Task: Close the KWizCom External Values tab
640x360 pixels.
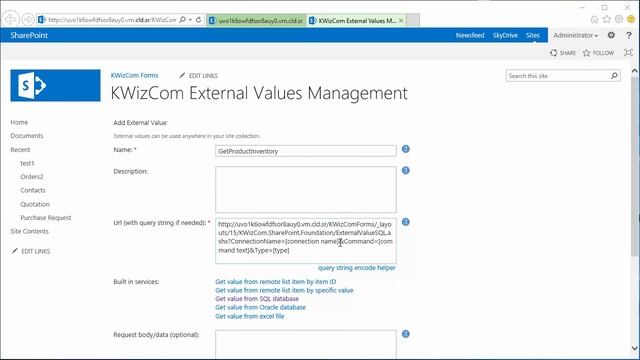Action: 401,20
